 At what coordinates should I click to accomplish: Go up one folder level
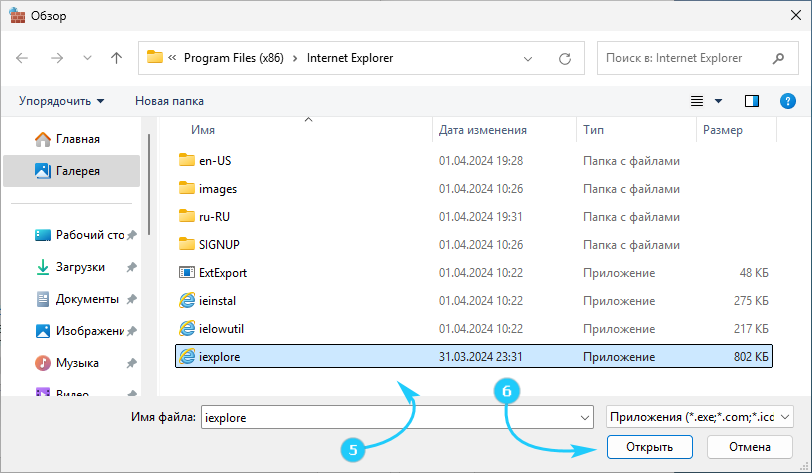pos(117,58)
